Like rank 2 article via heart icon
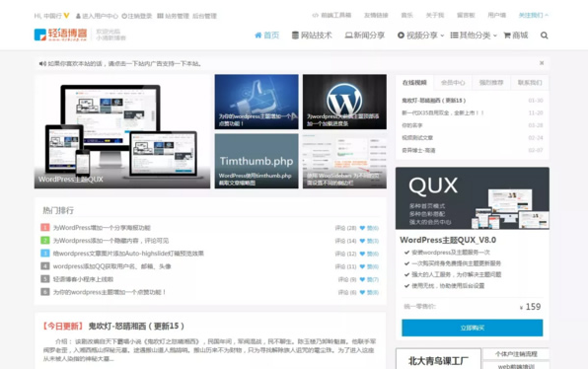Image resolution: width=588 pixels, height=369 pixels. click(362, 241)
